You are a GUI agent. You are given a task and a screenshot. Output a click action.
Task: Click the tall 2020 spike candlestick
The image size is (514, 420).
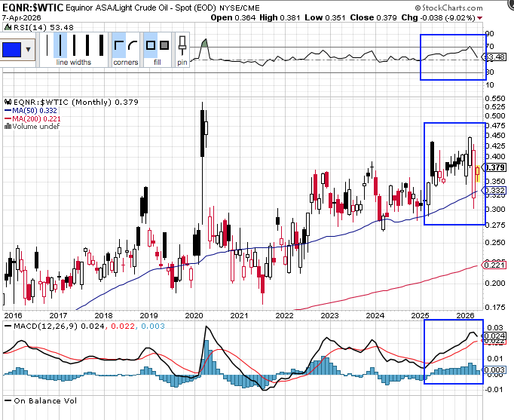coord(202,133)
